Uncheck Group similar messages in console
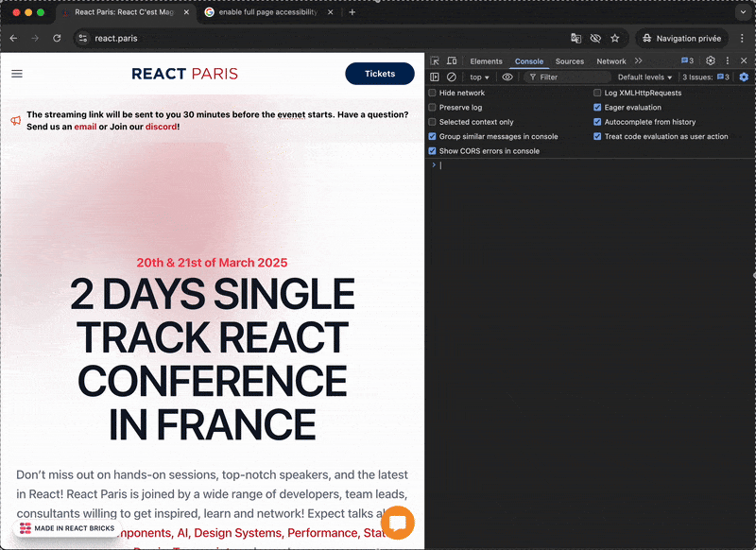Image resolution: width=756 pixels, height=550 pixels. [432, 136]
